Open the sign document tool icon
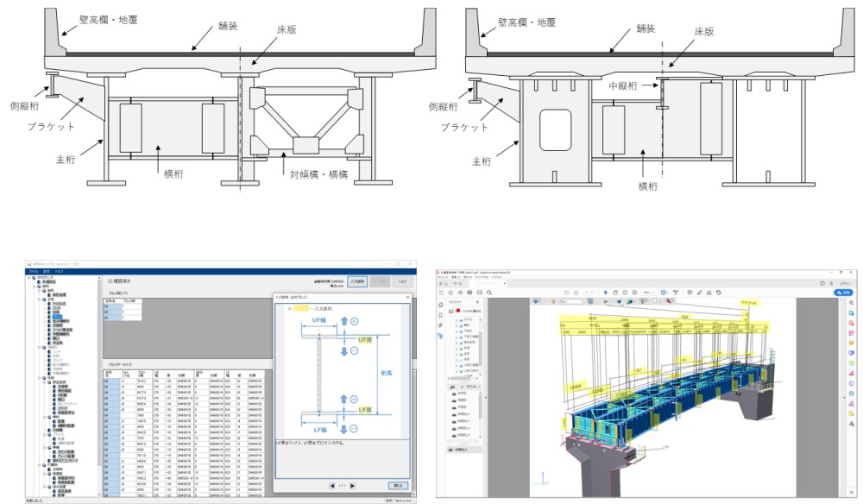The image size is (863, 504). (x=709, y=293)
